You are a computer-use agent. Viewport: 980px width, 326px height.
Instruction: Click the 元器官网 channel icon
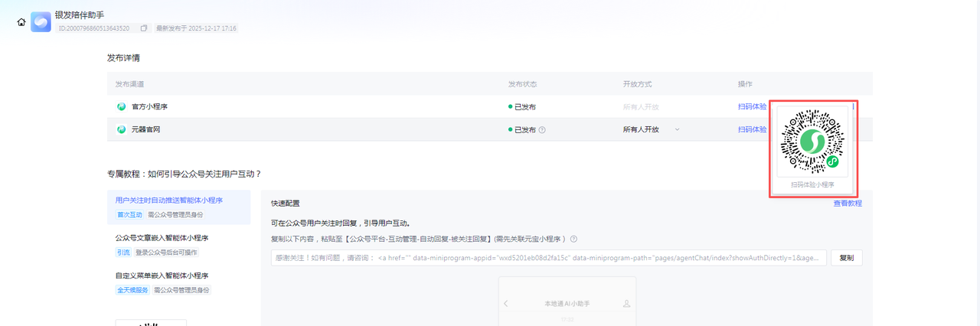tap(121, 130)
